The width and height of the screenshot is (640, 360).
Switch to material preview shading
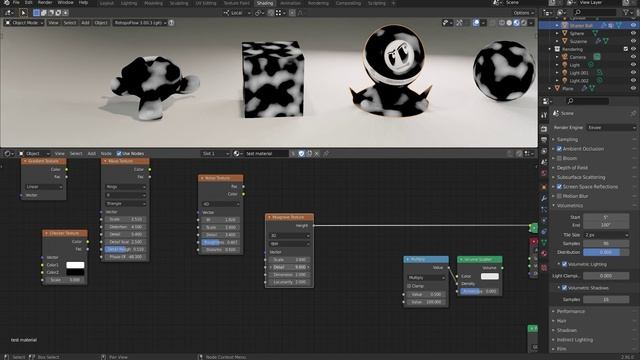pos(516,23)
